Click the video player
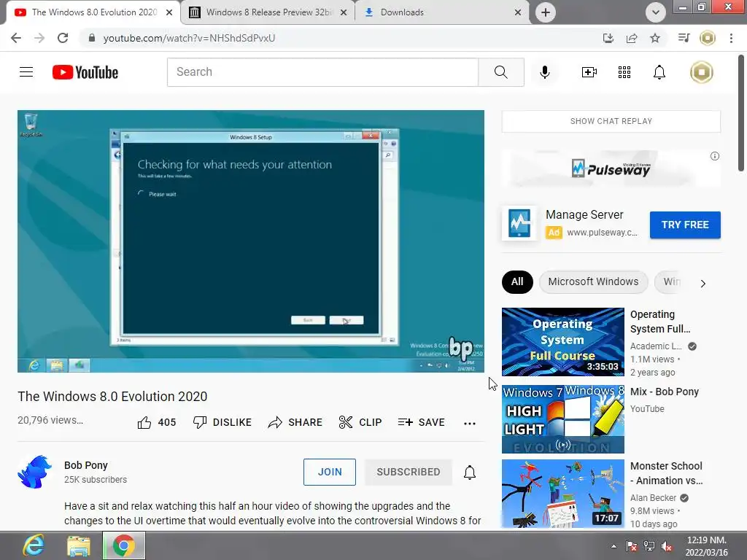 click(x=251, y=241)
